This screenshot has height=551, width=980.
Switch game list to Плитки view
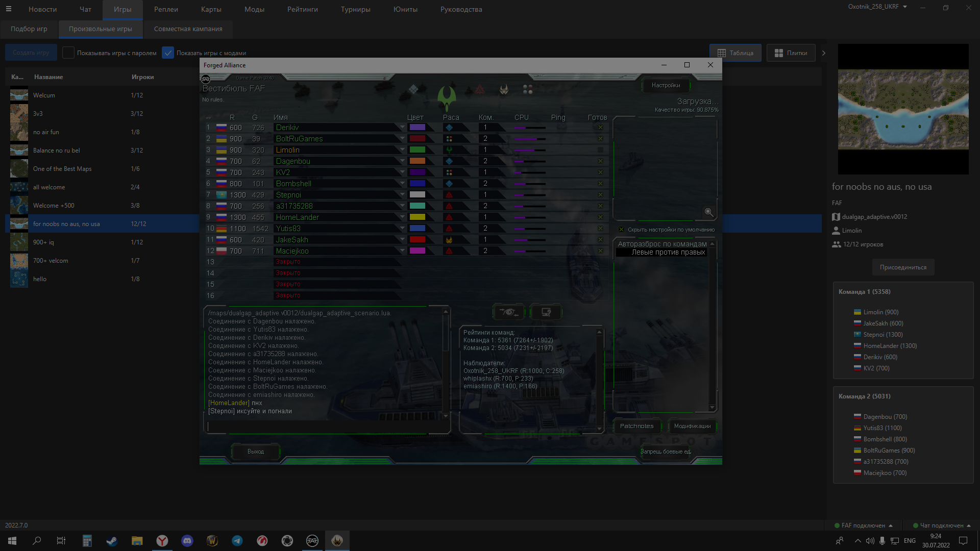(x=791, y=53)
